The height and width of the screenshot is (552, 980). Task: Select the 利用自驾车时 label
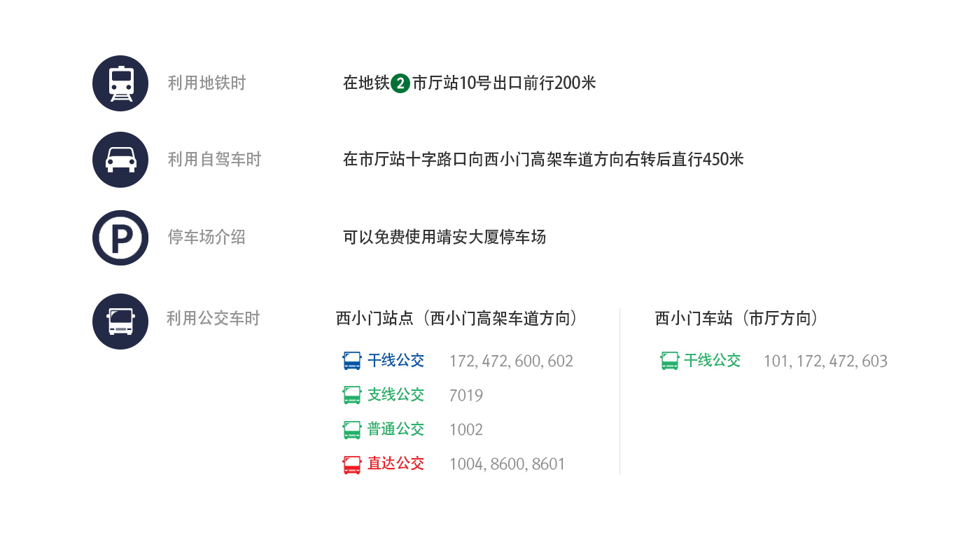click(214, 160)
